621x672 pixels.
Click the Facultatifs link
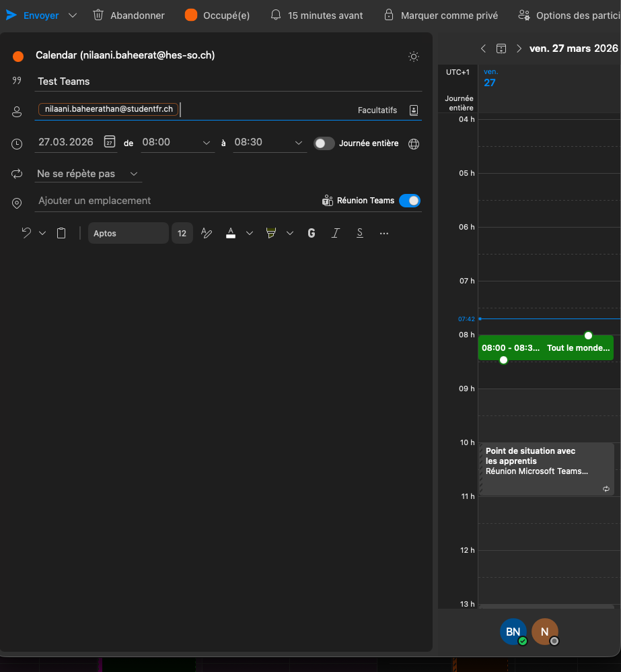(x=377, y=110)
